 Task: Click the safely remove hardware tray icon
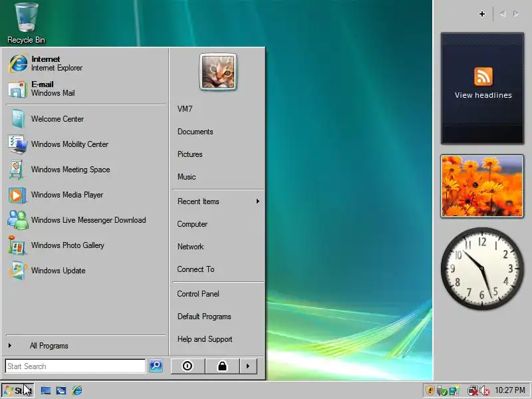coord(442,391)
